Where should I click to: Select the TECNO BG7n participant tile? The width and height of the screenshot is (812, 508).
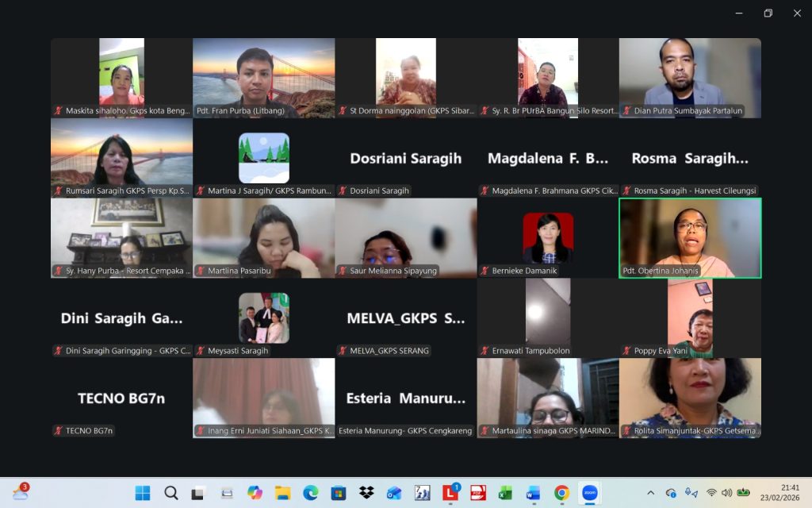121,398
